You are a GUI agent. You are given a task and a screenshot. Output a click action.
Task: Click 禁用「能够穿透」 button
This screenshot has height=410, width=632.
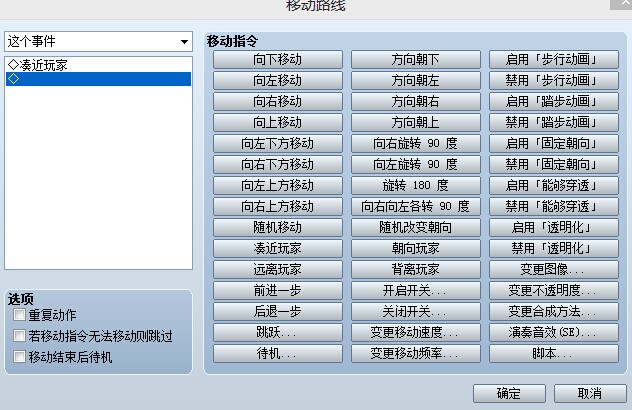[x=554, y=206]
